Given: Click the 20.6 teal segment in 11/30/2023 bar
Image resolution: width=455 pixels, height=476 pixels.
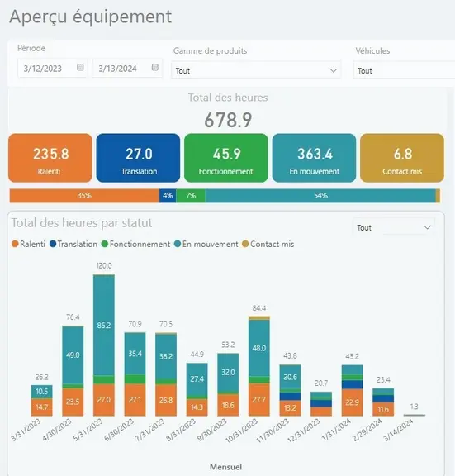Looking at the screenshot, I should [291, 377].
